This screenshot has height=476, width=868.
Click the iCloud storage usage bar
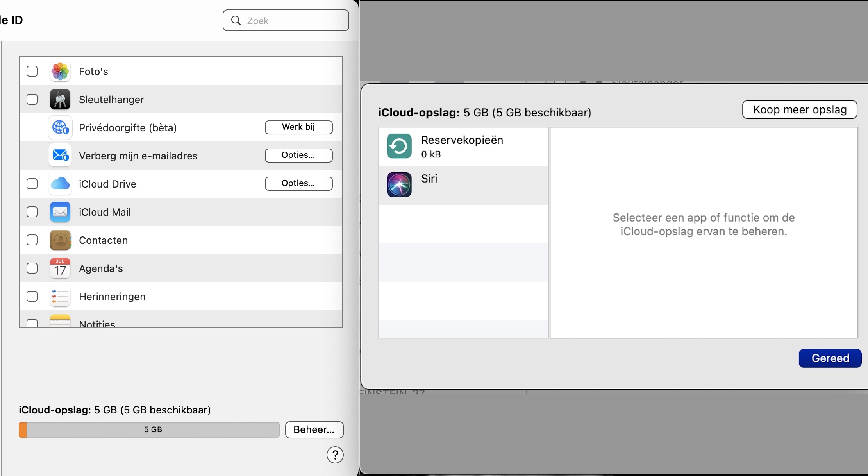(x=149, y=429)
